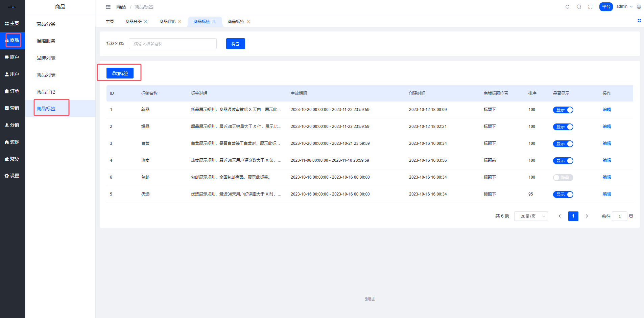
Task: Collapse sidebar with the hamburger menu icon
Action: [x=108, y=7]
